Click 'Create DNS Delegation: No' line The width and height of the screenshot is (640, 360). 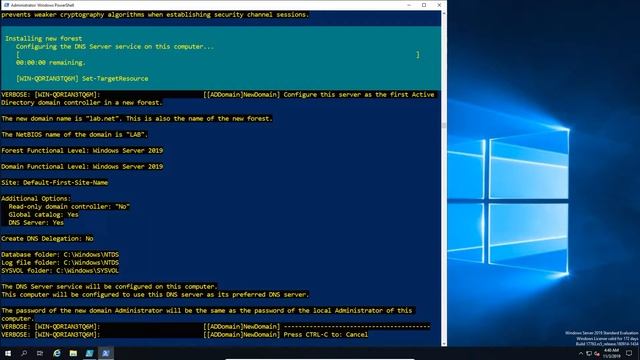(47, 238)
